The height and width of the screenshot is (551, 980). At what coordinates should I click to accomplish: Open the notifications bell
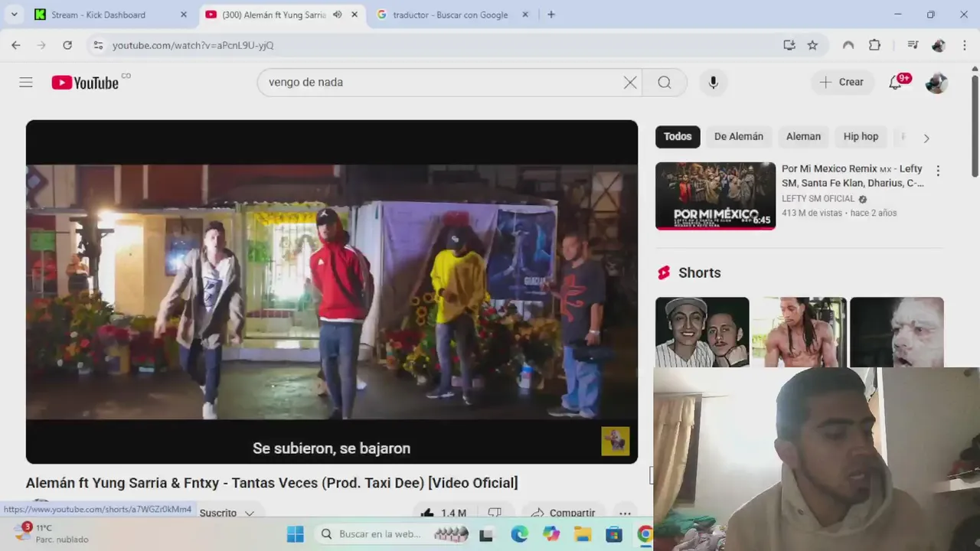(x=895, y=82)
